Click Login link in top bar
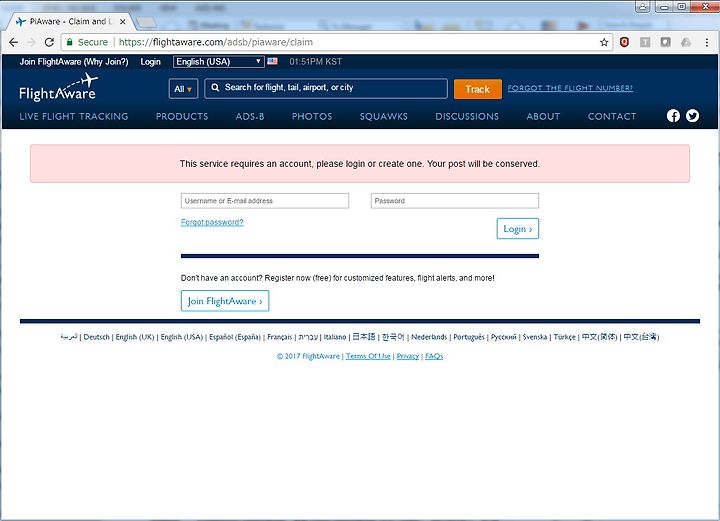Image resolution: width=720 pixels, height=521 pixels. (x=151, y=62)
